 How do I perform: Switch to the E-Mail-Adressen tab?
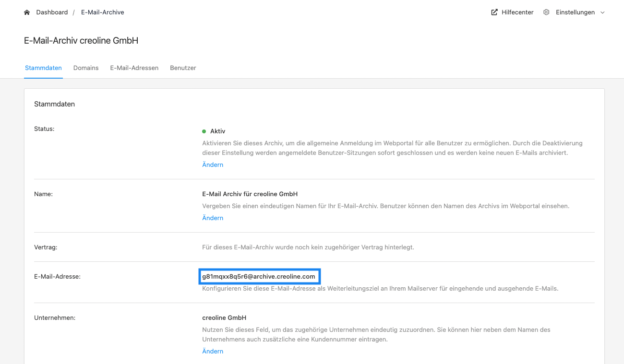134,68
